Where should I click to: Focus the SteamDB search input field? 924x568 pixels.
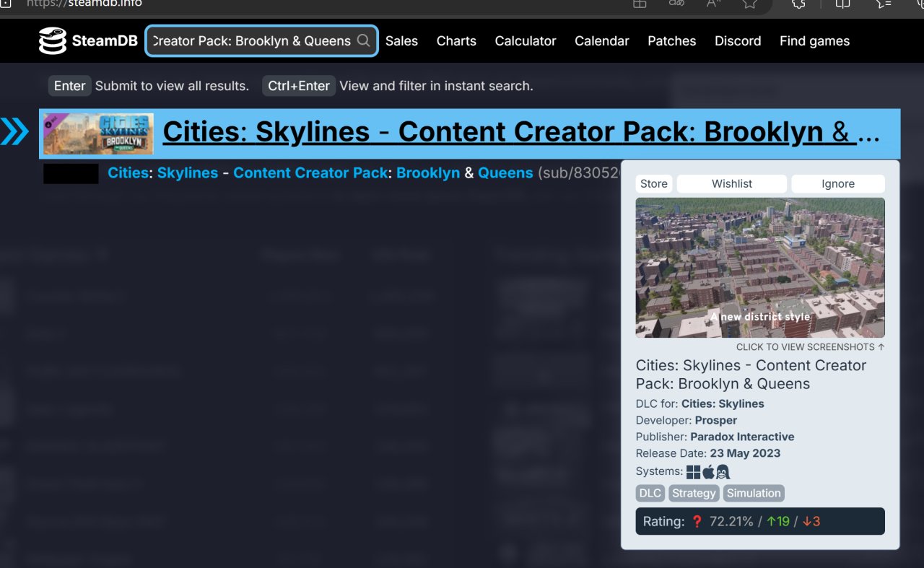click(261, 41)
